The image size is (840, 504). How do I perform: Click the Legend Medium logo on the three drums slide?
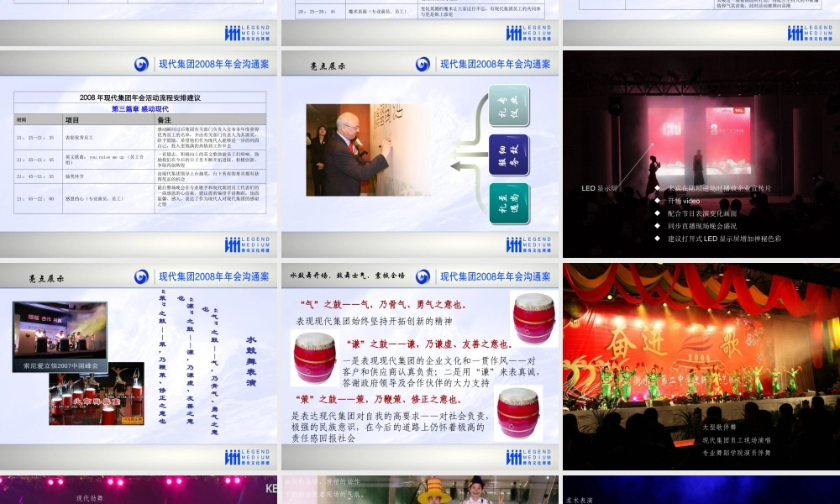tap(528, 457)
